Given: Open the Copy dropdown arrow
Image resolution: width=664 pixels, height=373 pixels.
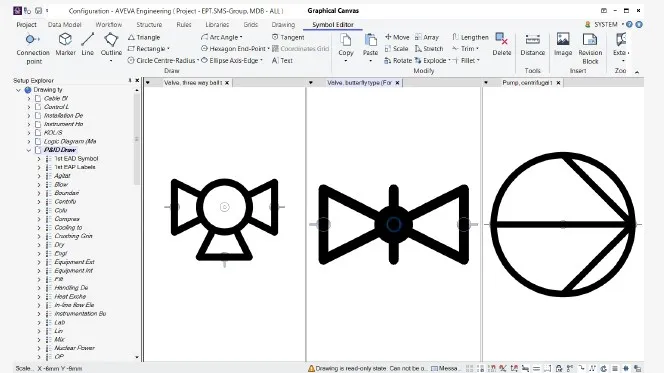Looking at the screenshot, I should pos(346,61).
